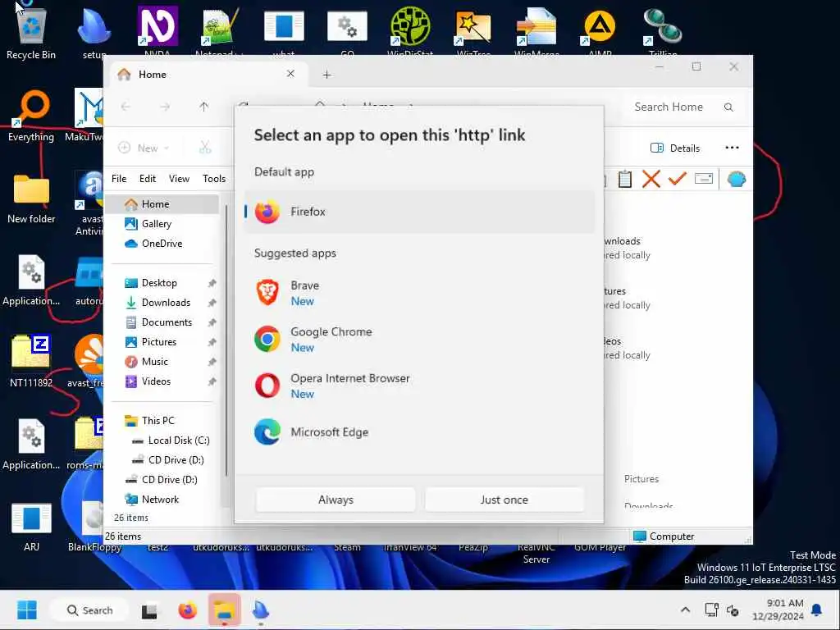Click the taskbar Search box
The image size is (840, 630).
(89, 610)
